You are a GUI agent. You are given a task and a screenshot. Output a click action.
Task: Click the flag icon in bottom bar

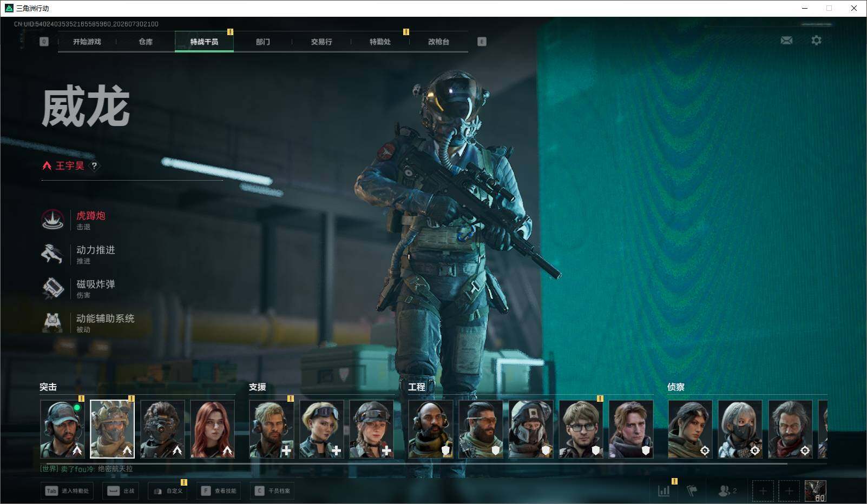point(692,491)
